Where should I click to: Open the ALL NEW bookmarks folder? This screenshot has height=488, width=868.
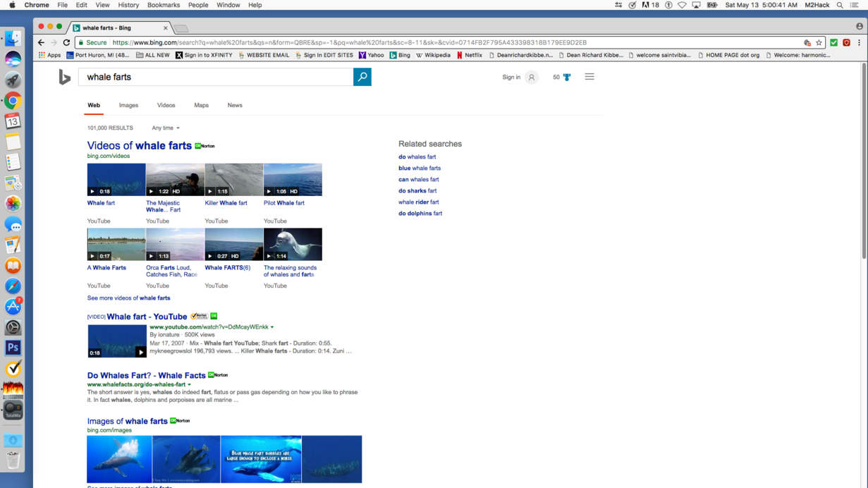click(153, 55)
